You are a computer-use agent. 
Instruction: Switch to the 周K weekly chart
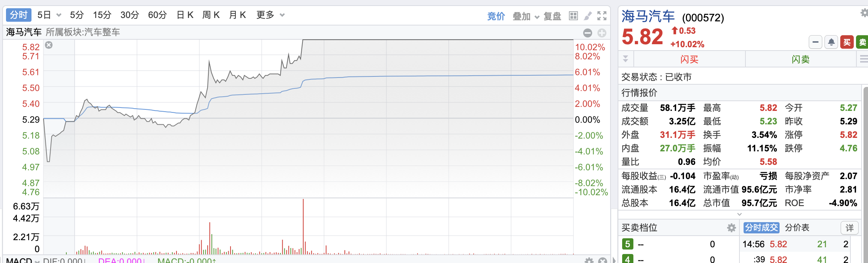(x=211, y=15)
